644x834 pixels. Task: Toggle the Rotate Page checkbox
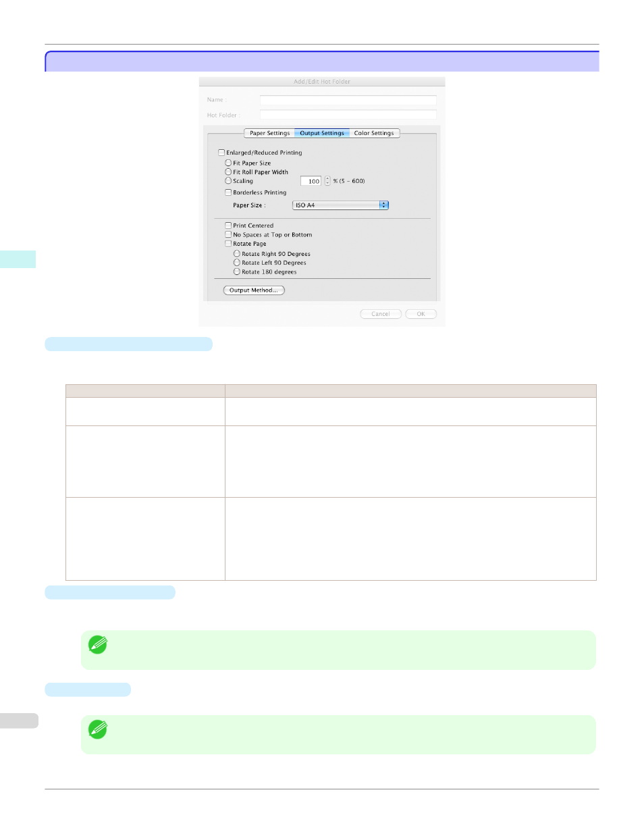point(228,244)
